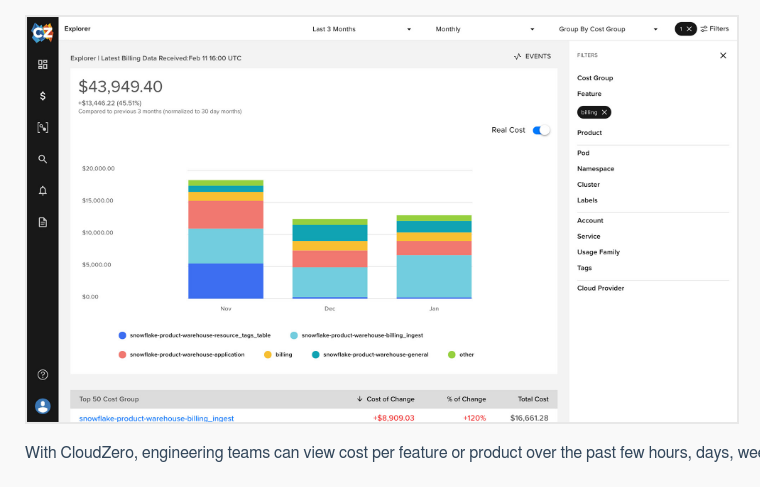Click the dollar sign cost icon
Image resolution: width=760 pixels, height=496 pixels.
tap(43, 96)
